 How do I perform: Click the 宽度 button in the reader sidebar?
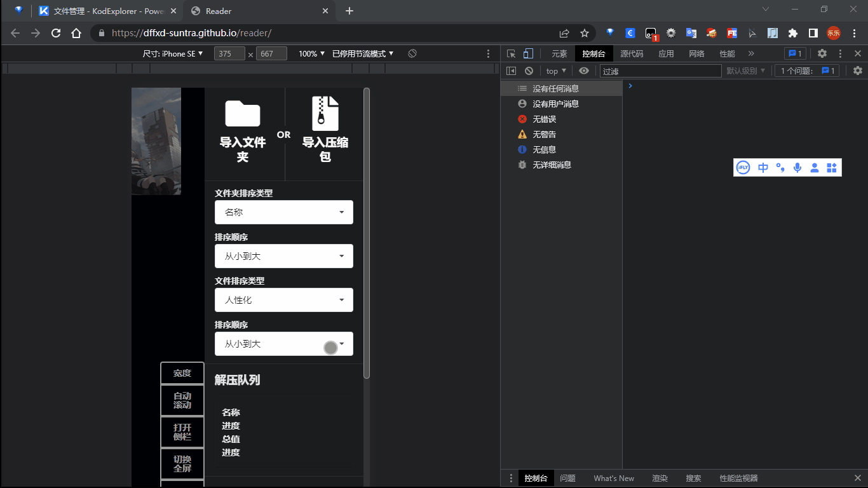tap(182, 373)
